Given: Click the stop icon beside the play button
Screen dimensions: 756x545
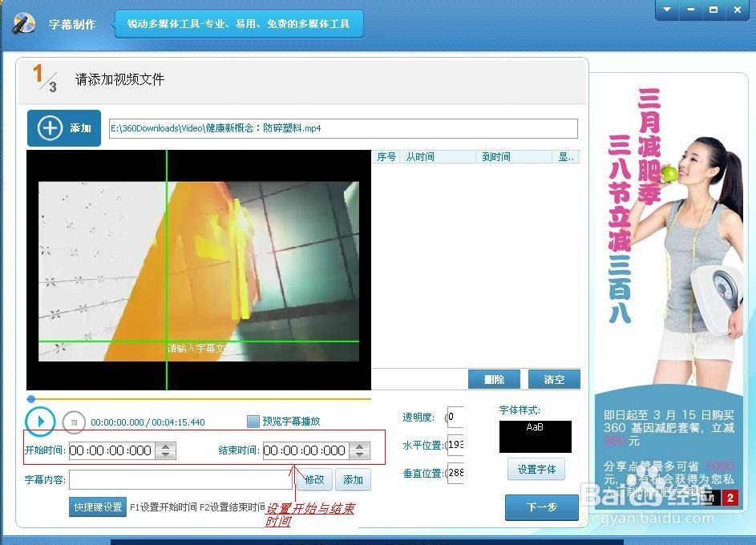Looking at the screenshot, I should tap(74, 422).
